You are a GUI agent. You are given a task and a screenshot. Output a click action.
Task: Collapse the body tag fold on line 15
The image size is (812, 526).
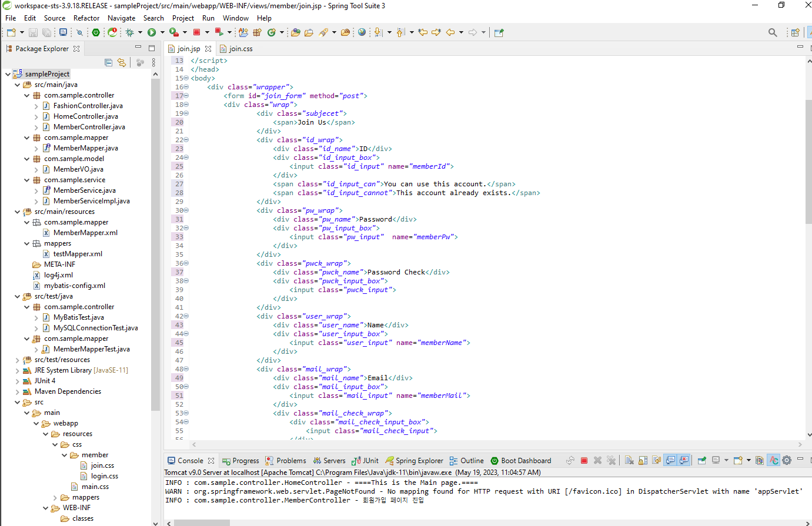(x=187, y=78)
